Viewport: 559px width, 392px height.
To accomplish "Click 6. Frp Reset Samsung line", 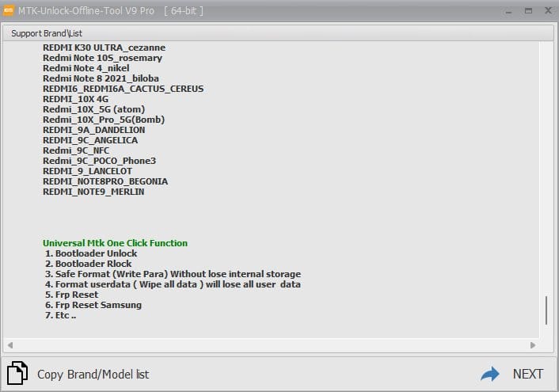I will [93, 306].
